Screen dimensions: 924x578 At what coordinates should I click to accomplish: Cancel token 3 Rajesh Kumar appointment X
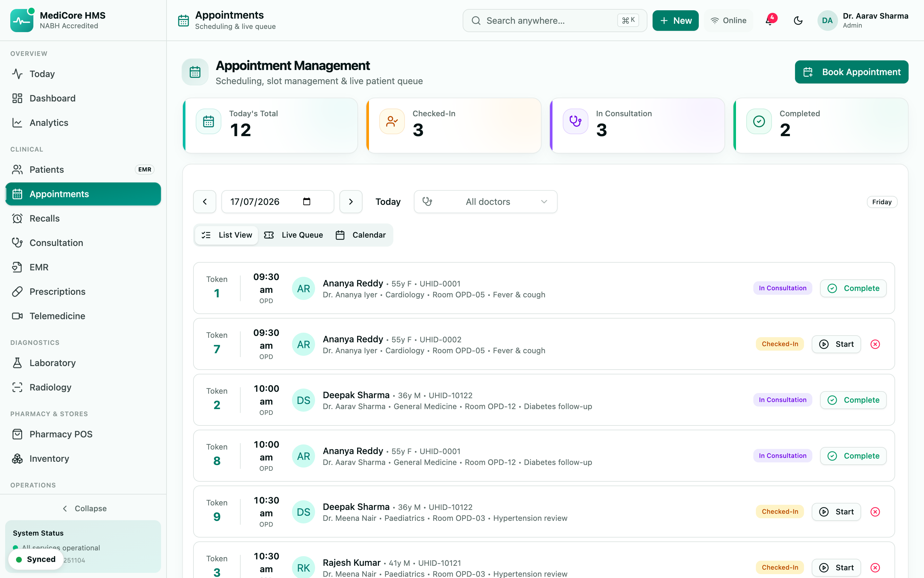pyautogui.click(x=875, y=567)
